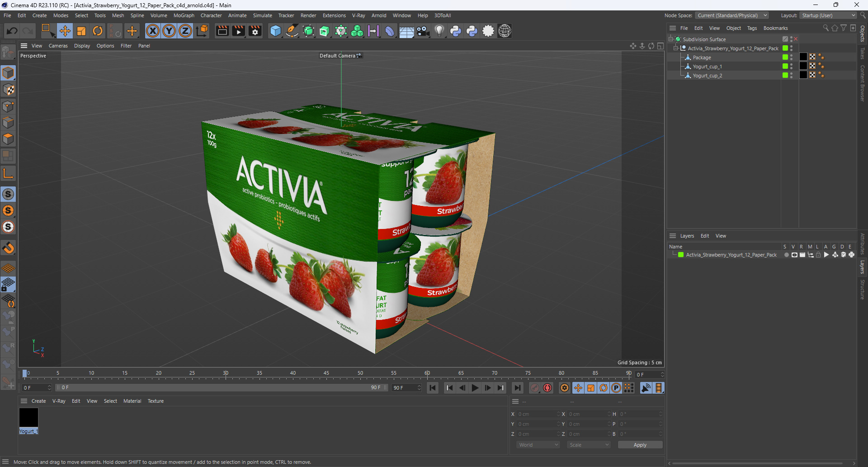This screenshot has height=467, width=868.
Task: Collapse Activia_Strawberry_Yogurt_12_Paper_Pack node
Action: pos(676,48)
